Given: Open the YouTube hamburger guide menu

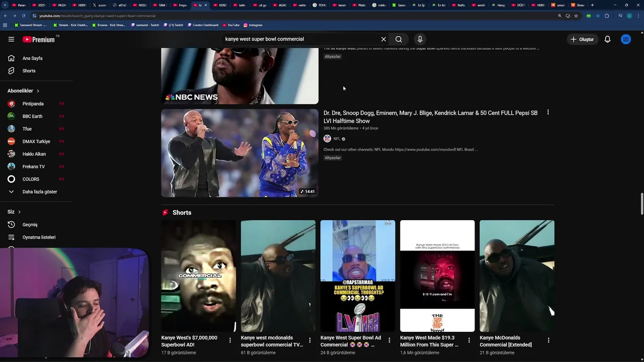Looking at the screenshot, I should (11, 39).
